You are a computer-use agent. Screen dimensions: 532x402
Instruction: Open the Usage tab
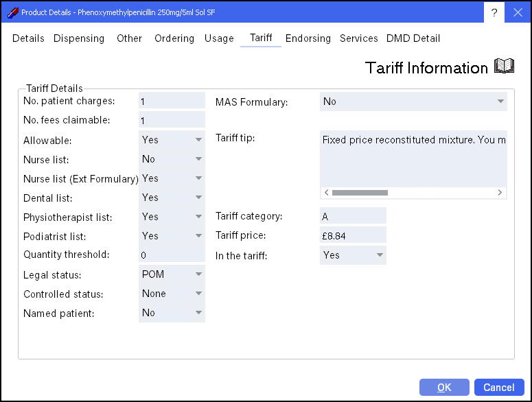(x=219, y=38)
